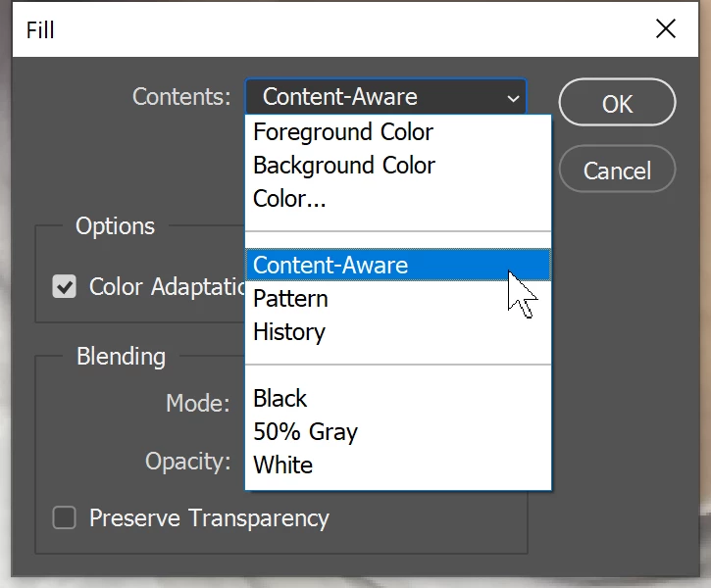Choose Pattern as fill contents
Image resolution: width=711 pixels, height=588 pixels.
[x=290, y=299]
